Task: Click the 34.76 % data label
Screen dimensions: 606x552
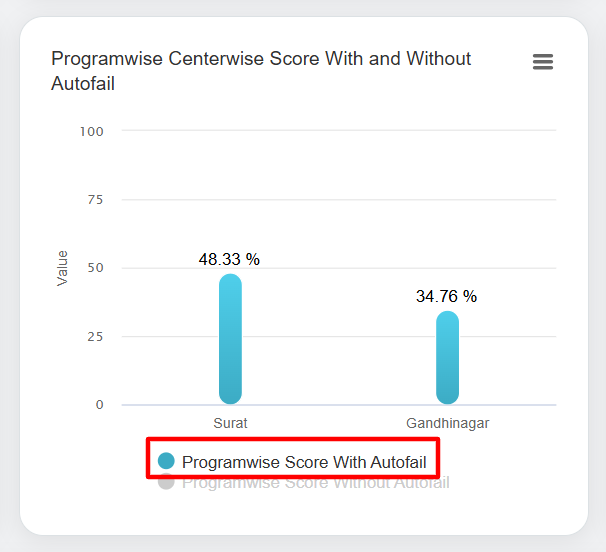Action: pyautogui.click(x=446, y=296)
